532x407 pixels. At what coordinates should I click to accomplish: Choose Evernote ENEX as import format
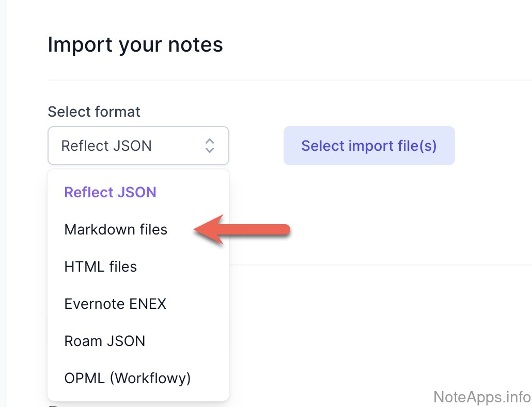115,304
